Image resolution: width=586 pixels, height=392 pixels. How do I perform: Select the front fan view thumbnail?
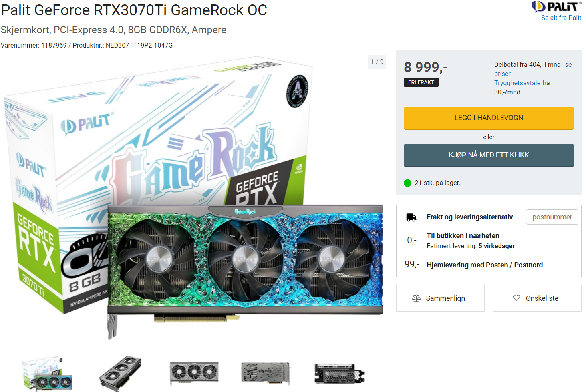(194, 373)
